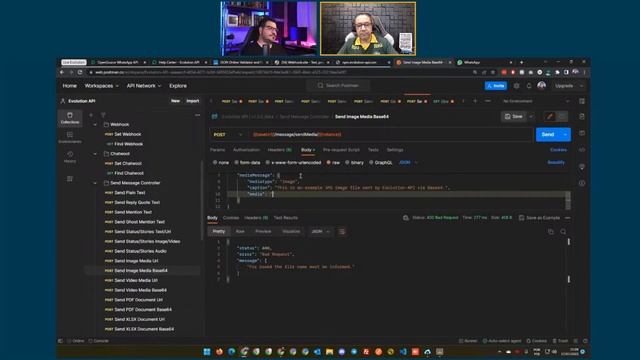Viewport: 640px width, 360px height.
Task: Collapse the Webhook folder
Action: coord(96,124)
